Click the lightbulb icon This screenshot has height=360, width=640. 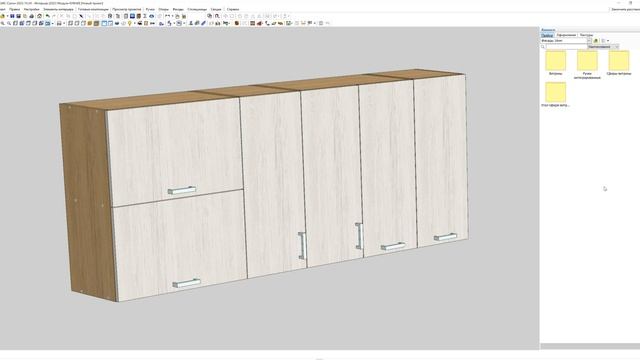coord(130,23)
